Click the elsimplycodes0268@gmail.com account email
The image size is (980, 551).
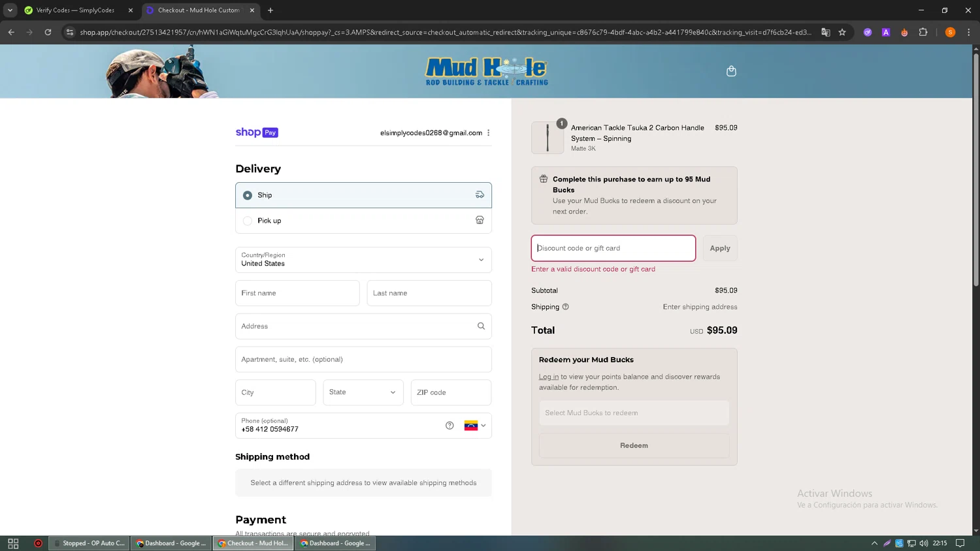pyautogui.click(x=431, y=133)
